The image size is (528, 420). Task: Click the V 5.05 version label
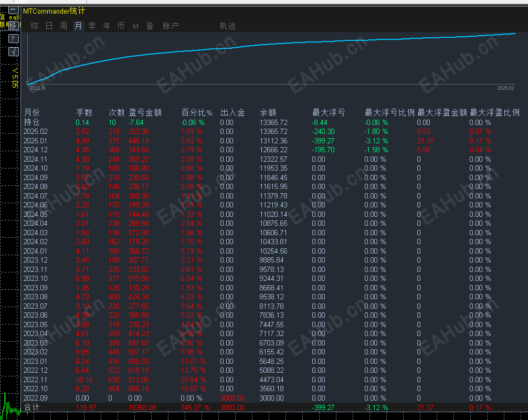pyautogui.click(x=15, y=78)
